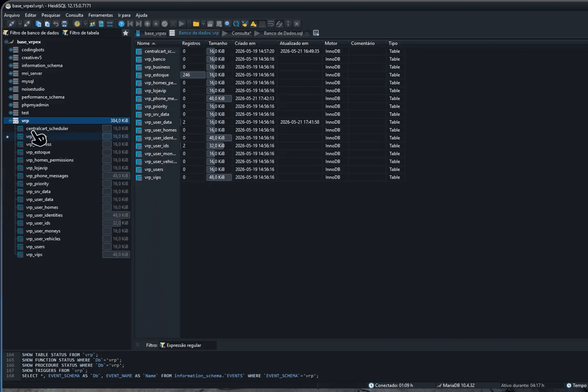
Task: Click the post changes checkmark icon
Action: point(164,24)
